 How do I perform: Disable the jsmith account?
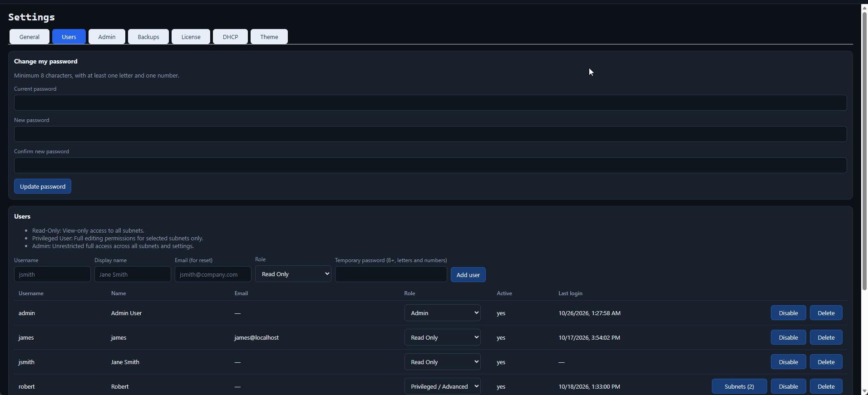coord(789,362)
